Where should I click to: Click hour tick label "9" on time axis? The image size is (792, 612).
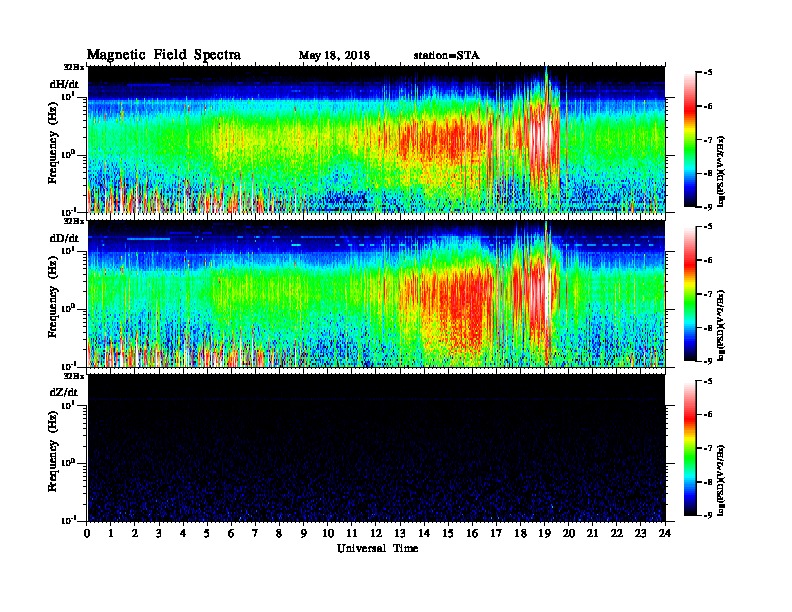(x=304, y=533)
